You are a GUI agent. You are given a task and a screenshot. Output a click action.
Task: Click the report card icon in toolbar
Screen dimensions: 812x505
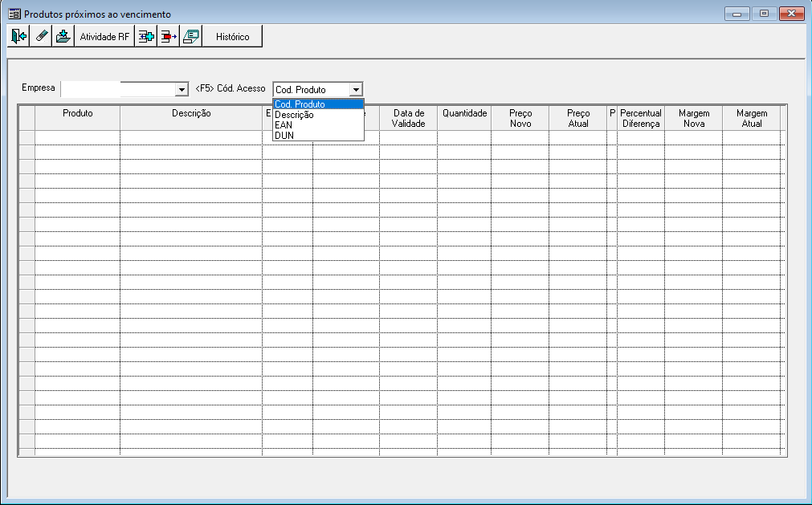pos(190,36)
